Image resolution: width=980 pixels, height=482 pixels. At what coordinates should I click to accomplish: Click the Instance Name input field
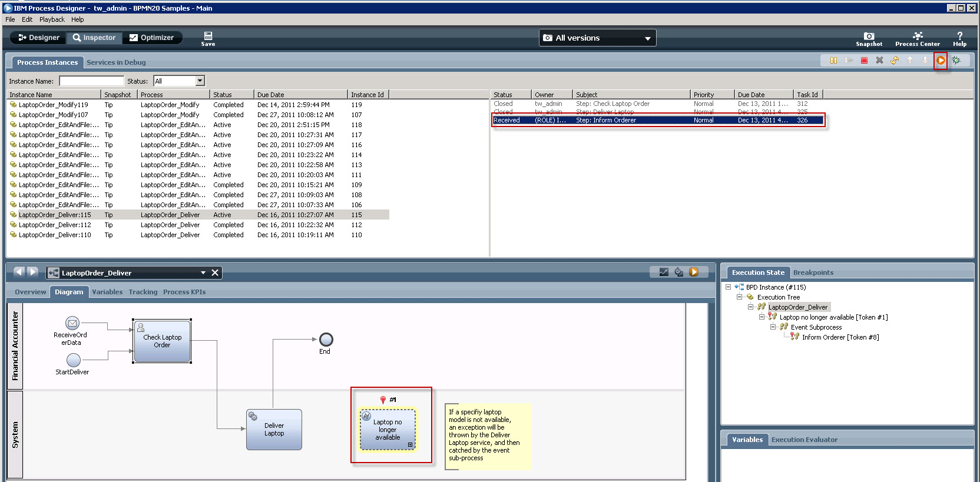coord(91,81)
